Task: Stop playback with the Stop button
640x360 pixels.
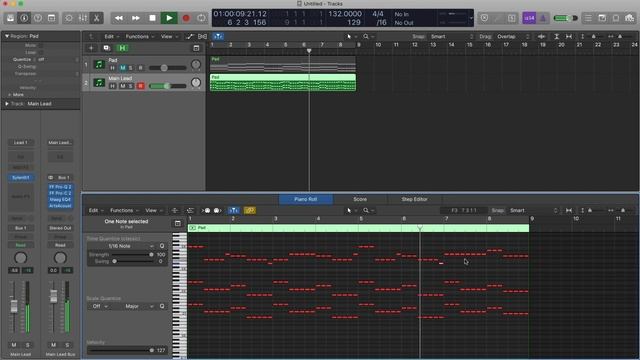Action: tap(152, 18)
